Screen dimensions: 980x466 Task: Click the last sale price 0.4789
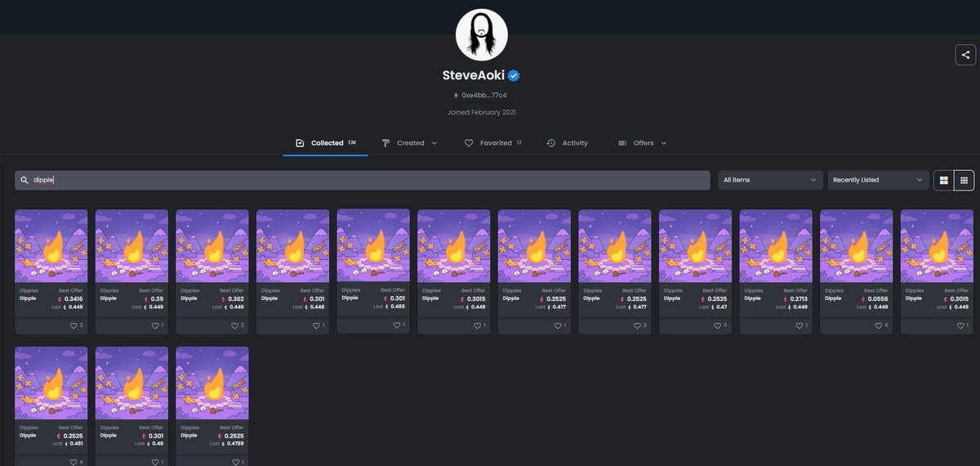pos(234,444)
